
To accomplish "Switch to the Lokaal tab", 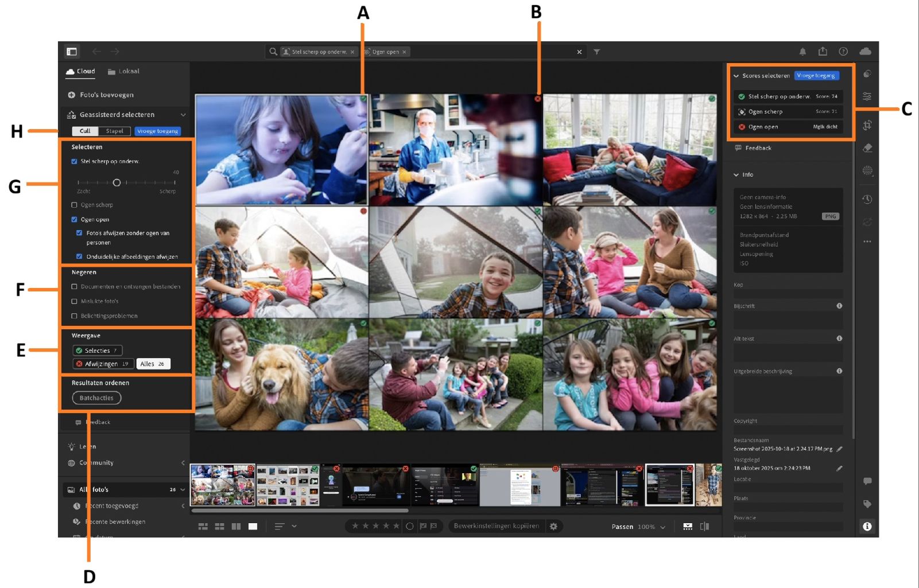I will (124, 71).
